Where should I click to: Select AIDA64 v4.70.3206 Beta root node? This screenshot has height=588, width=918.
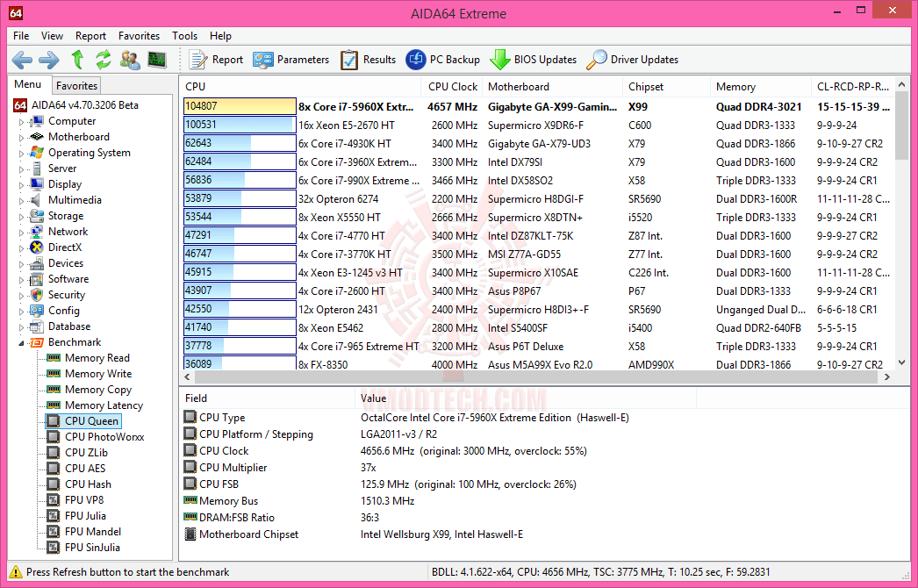[85, 105]
